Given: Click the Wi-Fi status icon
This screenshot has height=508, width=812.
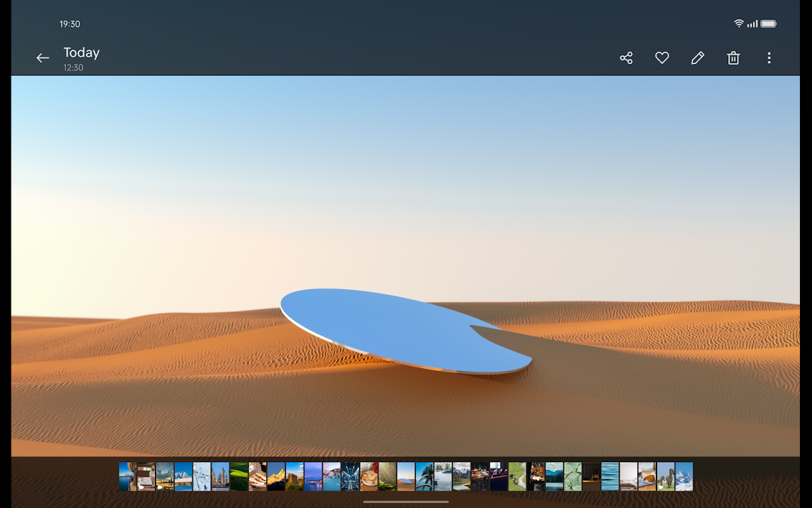Looking at the screenshot, I should [738, 23].
